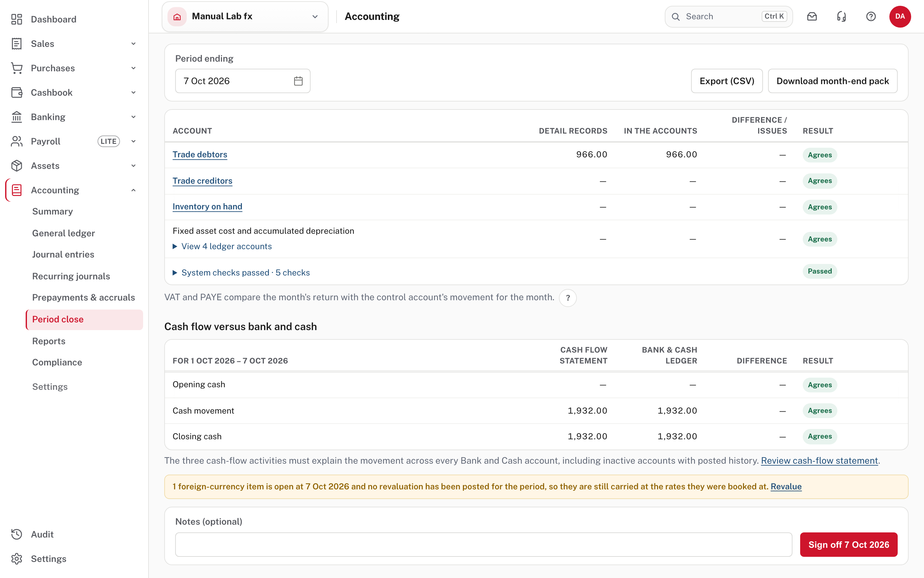The height and width of the screenshot is (578, 924).
Task: Open the calendar picker icon
Action: [x=298, y=81]
